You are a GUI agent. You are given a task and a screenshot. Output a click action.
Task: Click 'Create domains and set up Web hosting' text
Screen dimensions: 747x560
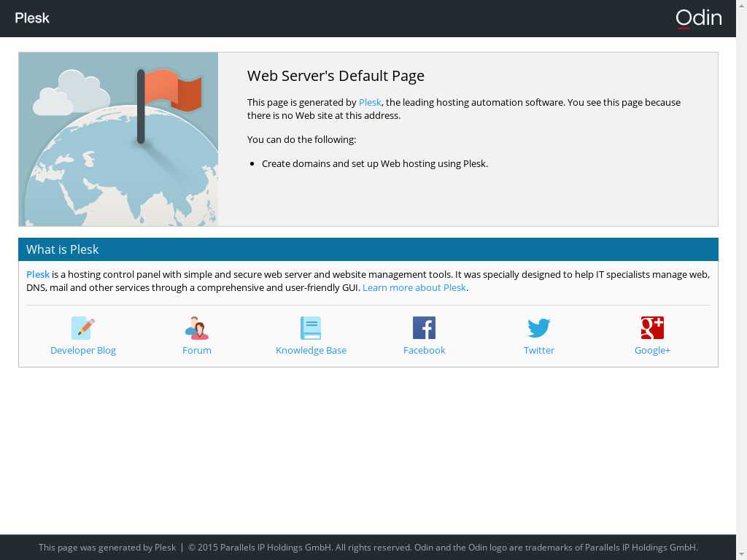(374, 164)
